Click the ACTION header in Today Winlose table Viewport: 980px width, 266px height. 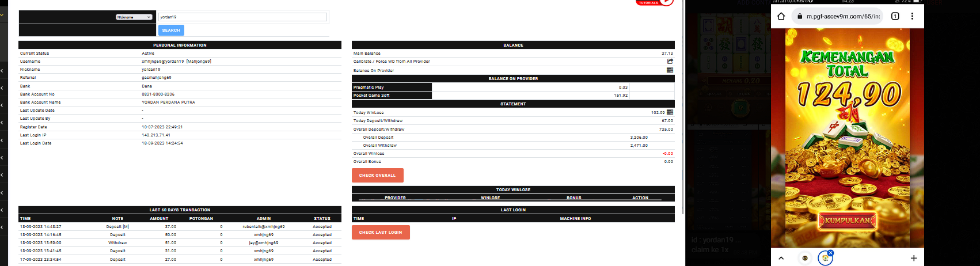coord(640,198)
